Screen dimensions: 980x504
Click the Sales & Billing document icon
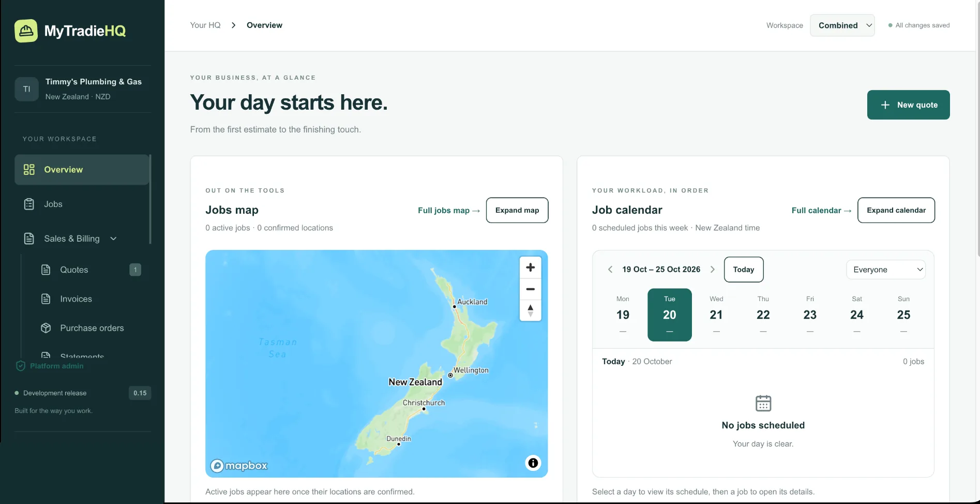point(29,239)
